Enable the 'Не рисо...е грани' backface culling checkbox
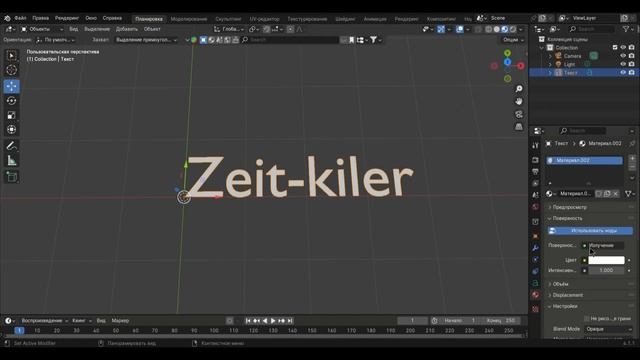This screenshot has height=360, width=640. click(587, 318)
